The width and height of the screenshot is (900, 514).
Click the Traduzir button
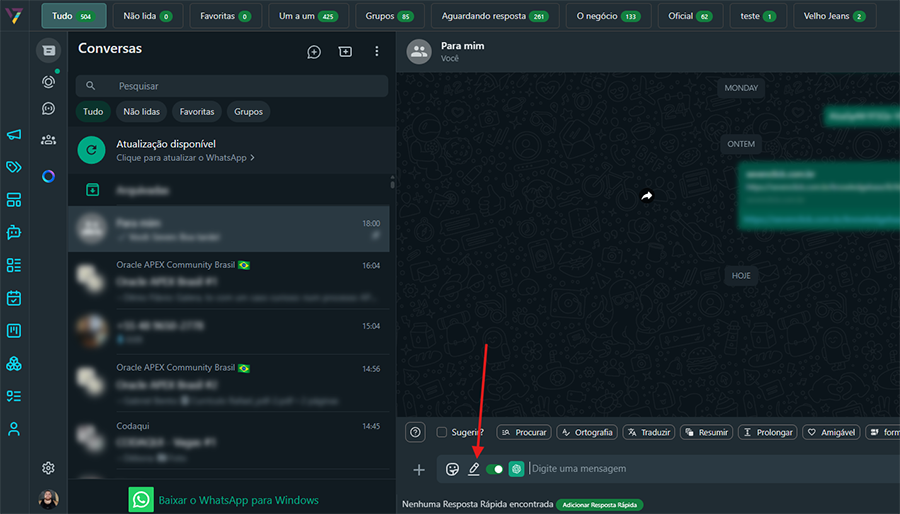tap(649, 433)
